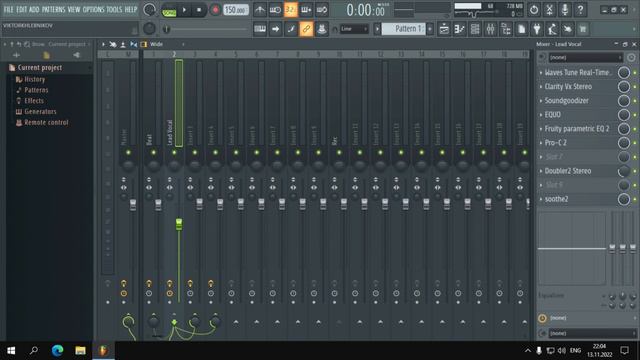The height and width of the screenshot is (360, 640).
Task: Click the scissors audio editor icon
Action: coord(549,9)
